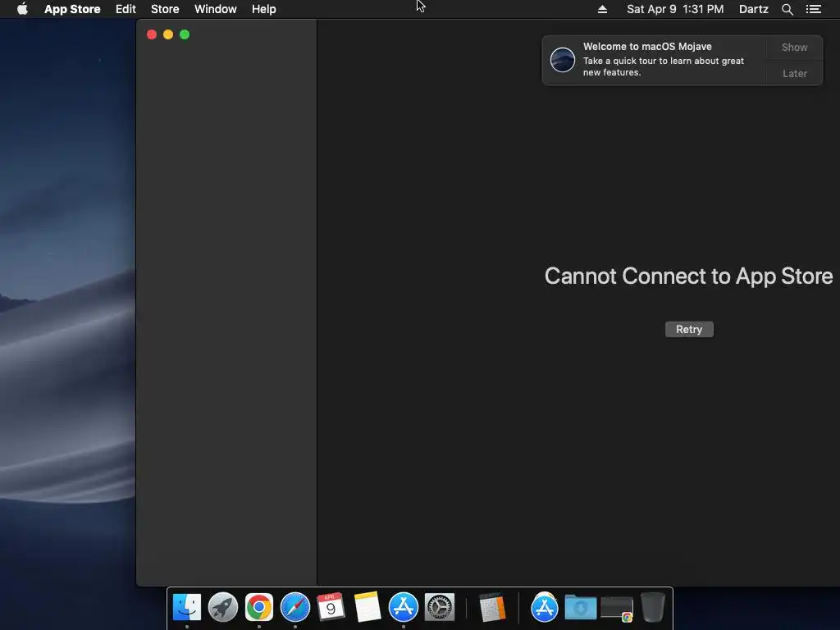Minimize App Store window yellow button
The width and height of the screenshot is (840, 630).
tap(168, 34)
